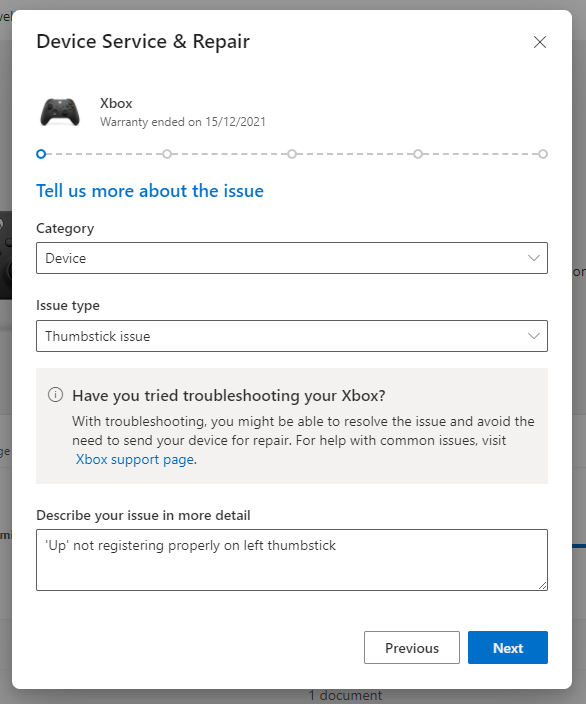586x704 pixels.
Task: Click the Xbox controller thumbnail image
Action: (60, 112)
